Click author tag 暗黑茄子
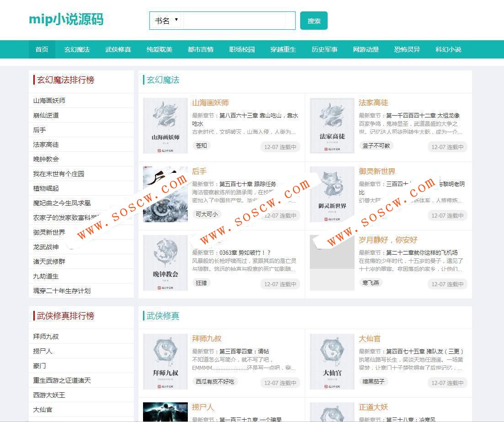The image size is (504, 422). pos(373,382)
